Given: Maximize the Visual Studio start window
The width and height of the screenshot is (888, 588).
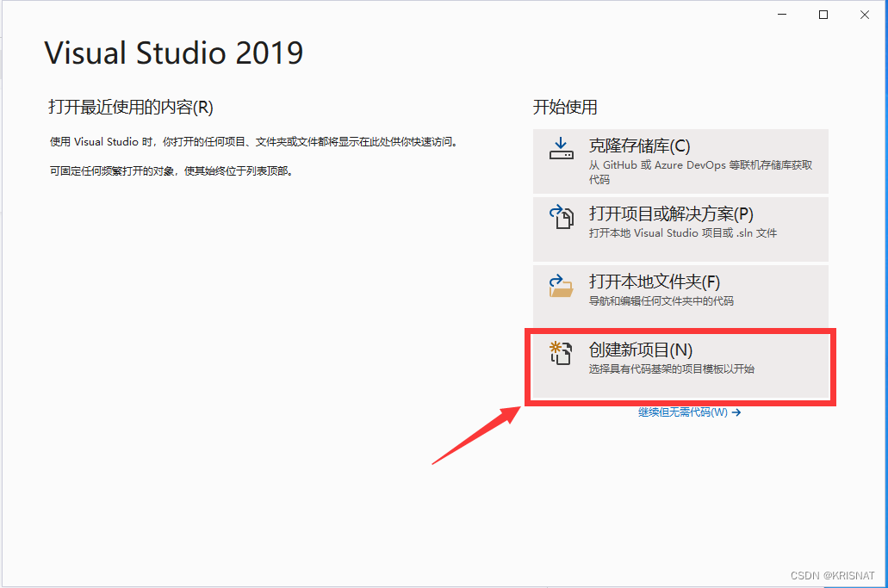Looking at the screenshot, I should click(x=823, y=15).
